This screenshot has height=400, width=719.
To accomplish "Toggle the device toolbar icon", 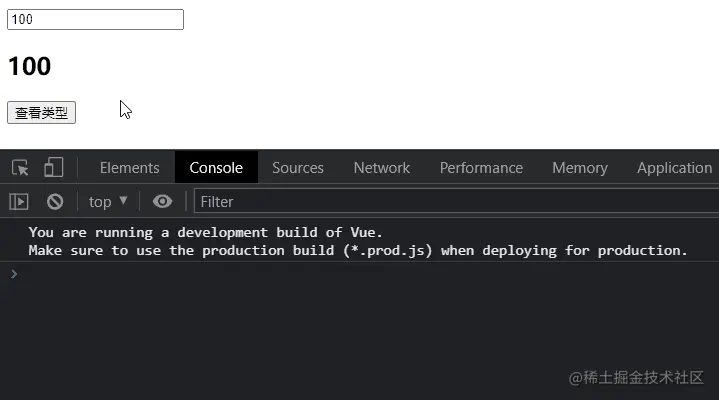I will [x=54, y=167].
